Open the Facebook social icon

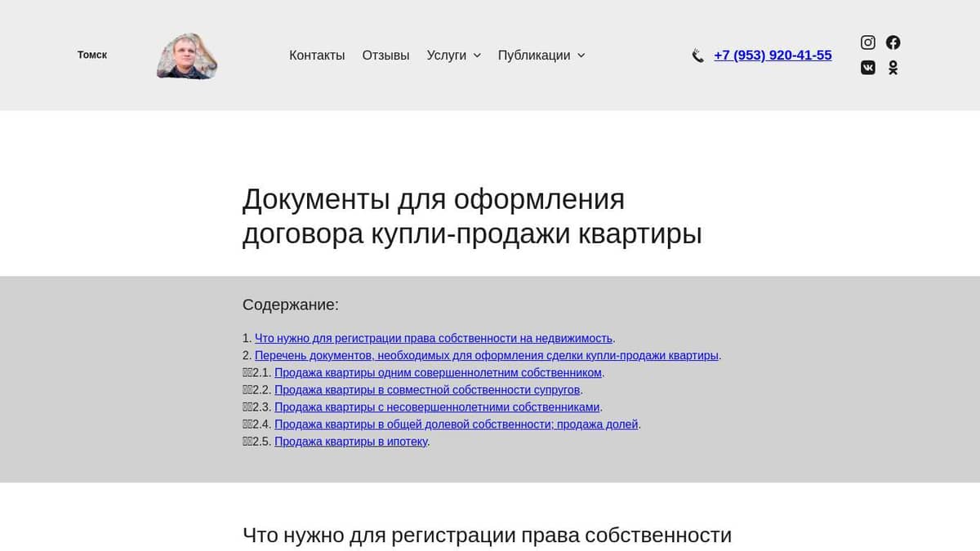(x=893, y=42)
